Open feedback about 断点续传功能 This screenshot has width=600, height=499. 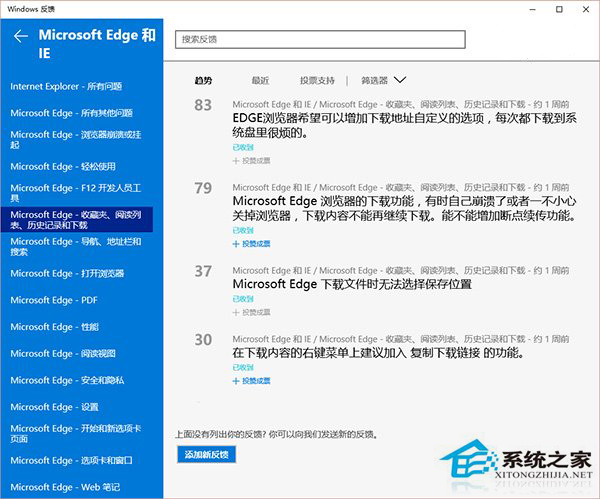(404, 209)
